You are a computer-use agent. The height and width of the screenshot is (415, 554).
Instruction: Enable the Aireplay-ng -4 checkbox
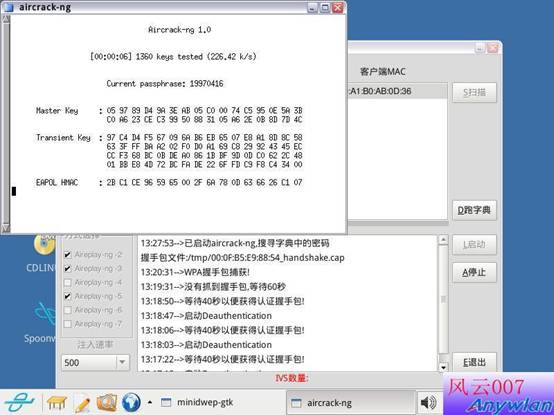(x=67, y=283)
